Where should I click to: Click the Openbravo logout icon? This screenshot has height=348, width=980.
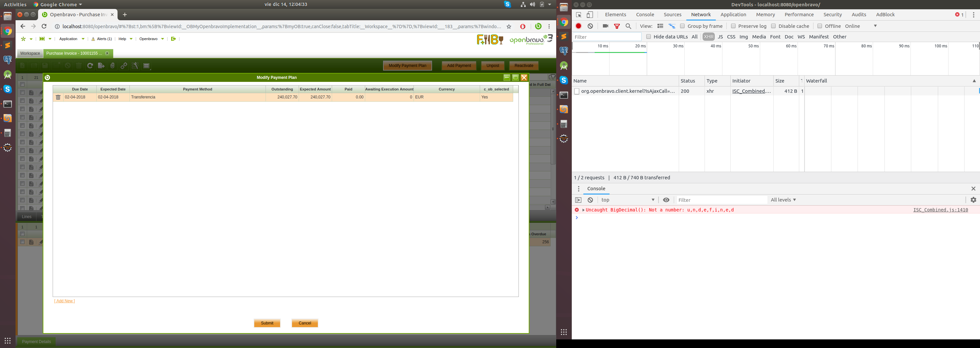173,39
